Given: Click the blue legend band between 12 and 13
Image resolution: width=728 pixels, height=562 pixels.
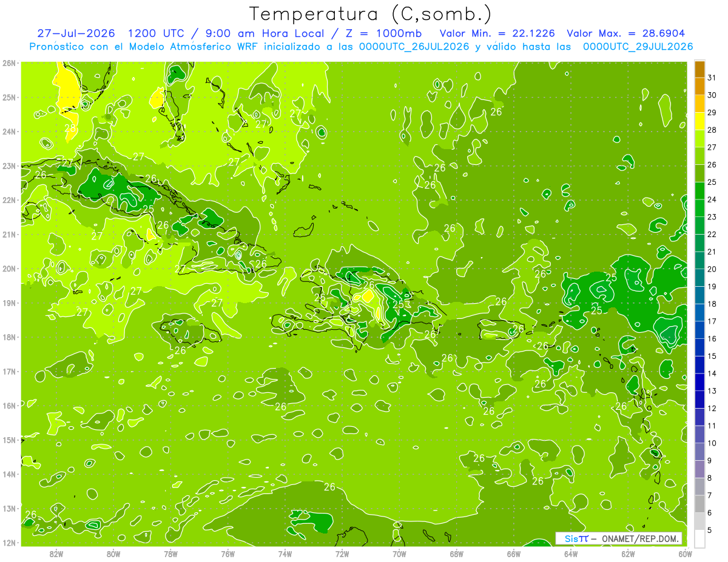Looking at the screenshot, I should [699, 400].
